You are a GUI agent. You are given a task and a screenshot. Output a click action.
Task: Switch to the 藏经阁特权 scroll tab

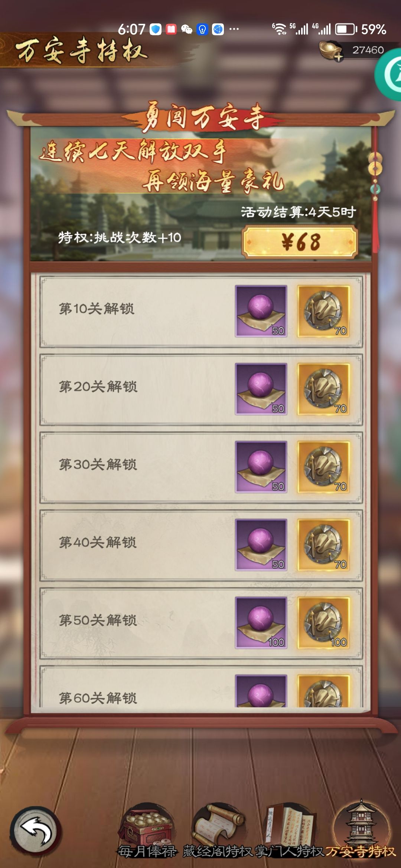point(218,831)
